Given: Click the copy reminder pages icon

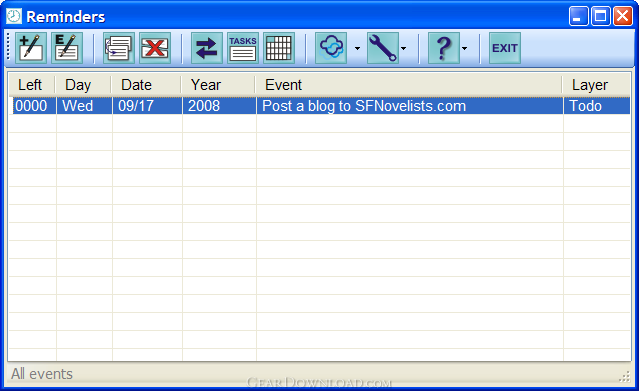Looking at the screenshot, I should coord(119,48).
